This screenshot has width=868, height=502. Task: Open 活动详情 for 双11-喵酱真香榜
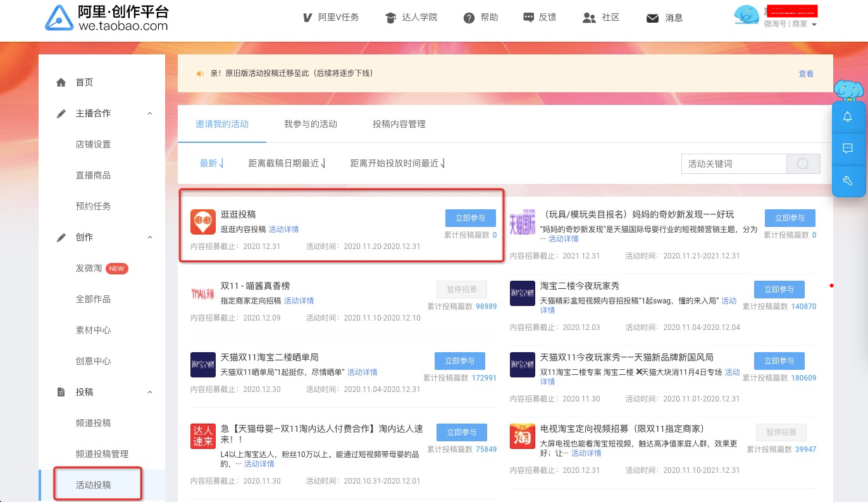(299, 301)
